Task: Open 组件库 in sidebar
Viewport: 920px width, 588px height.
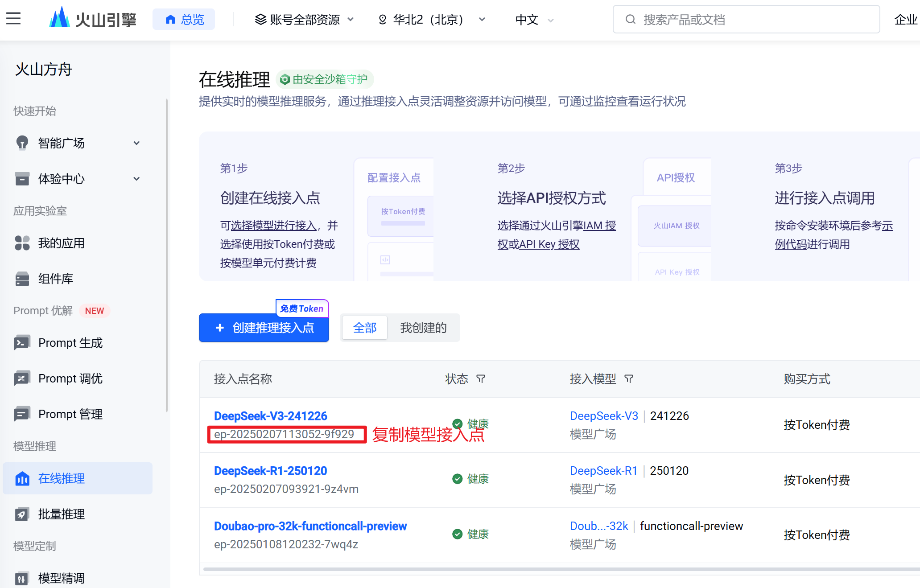Action: pyautogui.click(x=78, y=279)
